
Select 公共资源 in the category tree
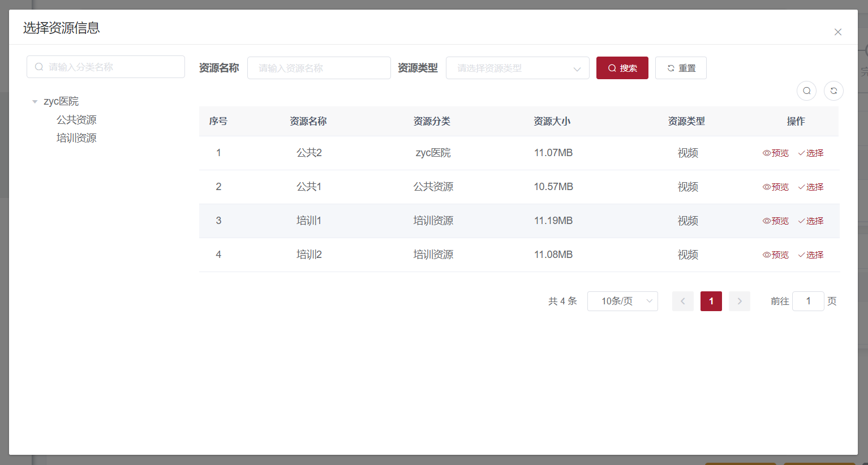(76, 120)
